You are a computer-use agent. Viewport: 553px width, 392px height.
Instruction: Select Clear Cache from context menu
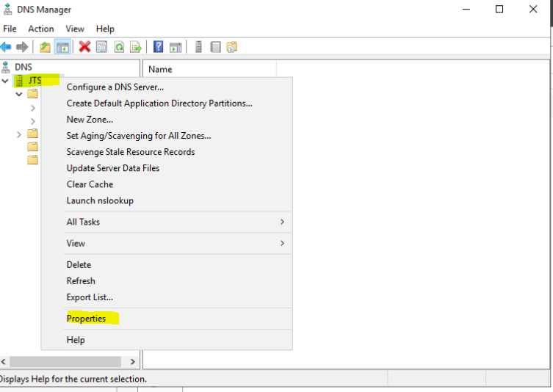(167, 184)
